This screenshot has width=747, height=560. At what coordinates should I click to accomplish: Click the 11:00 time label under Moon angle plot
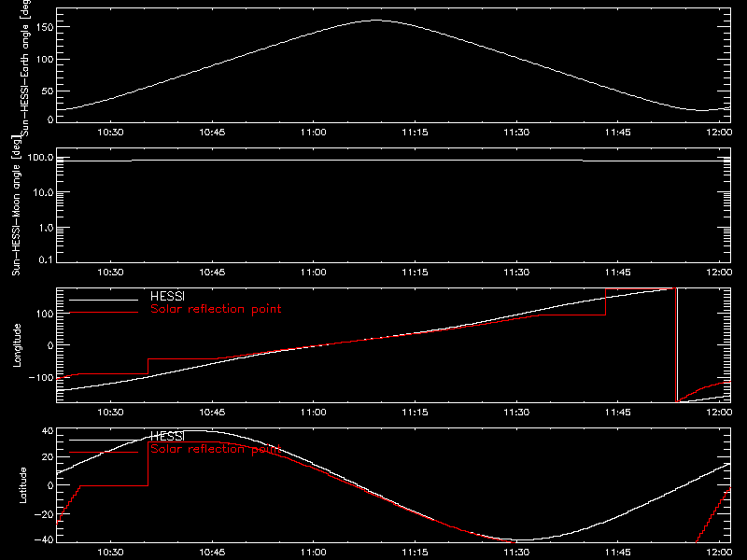coord(314,273)
